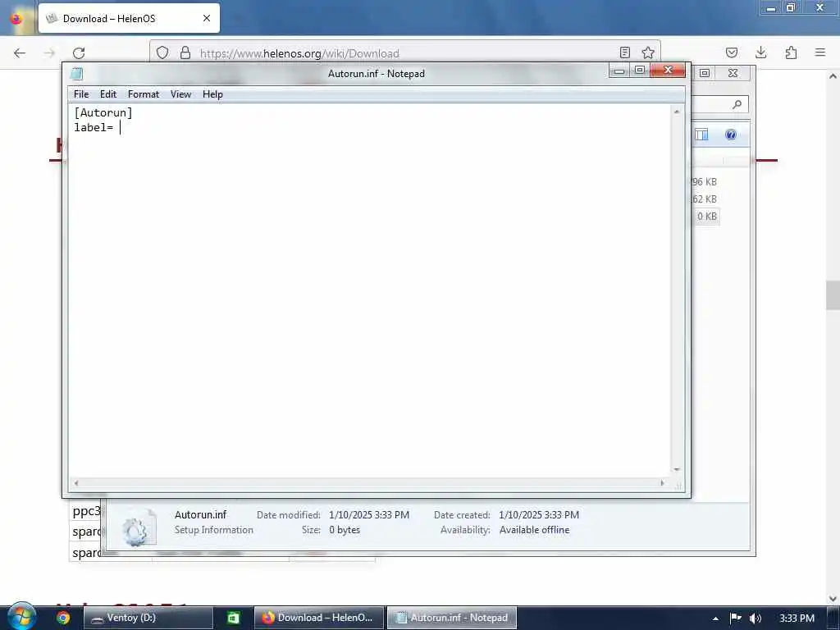Open Explorer help icon

coord(731,135)
